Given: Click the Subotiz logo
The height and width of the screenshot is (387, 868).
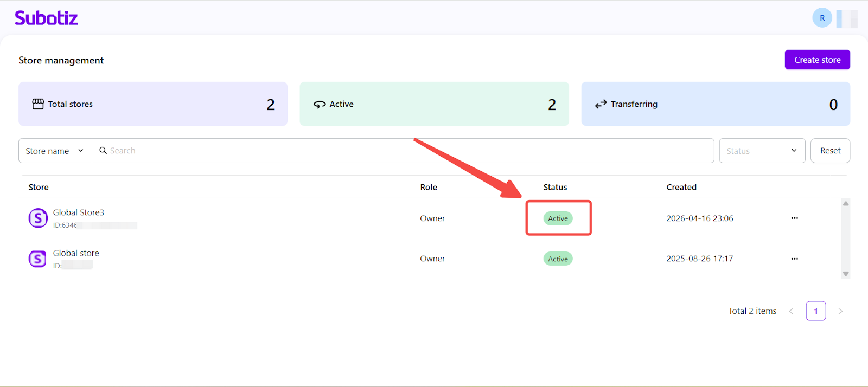Looking at the screenshot, I should pyautogui.click(x=46, y=18).
